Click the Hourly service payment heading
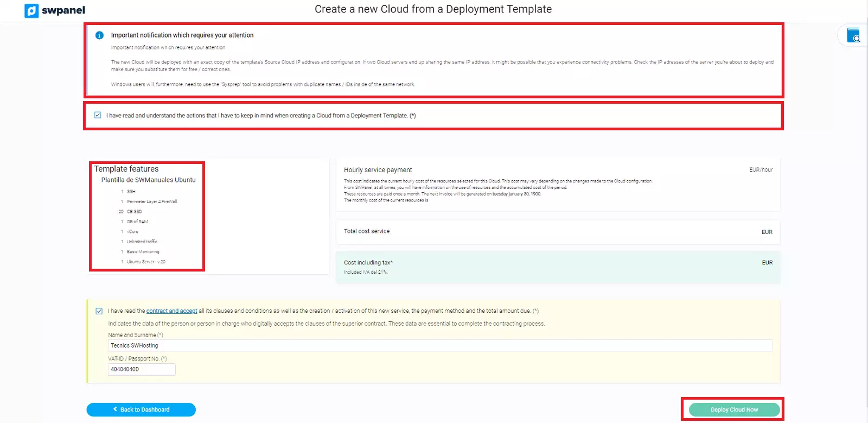Viewport: 868px width, 423px height. point(378,170)
